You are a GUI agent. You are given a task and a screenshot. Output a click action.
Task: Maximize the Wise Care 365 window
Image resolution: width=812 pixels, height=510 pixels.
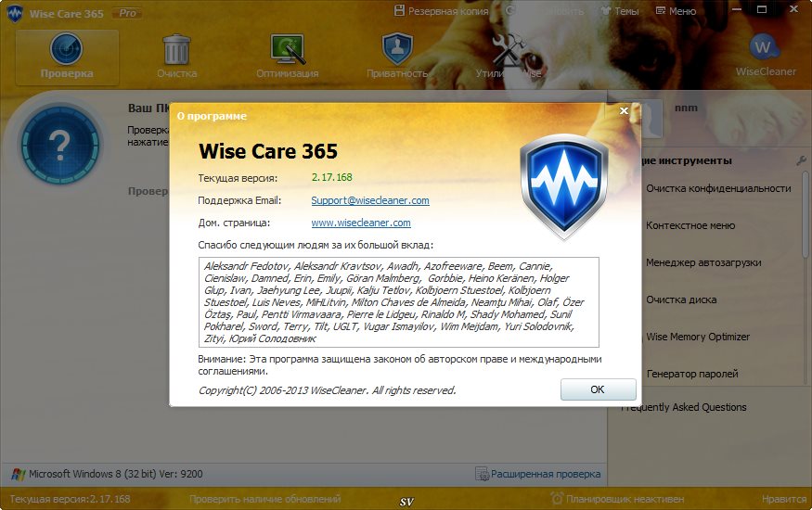762,9
